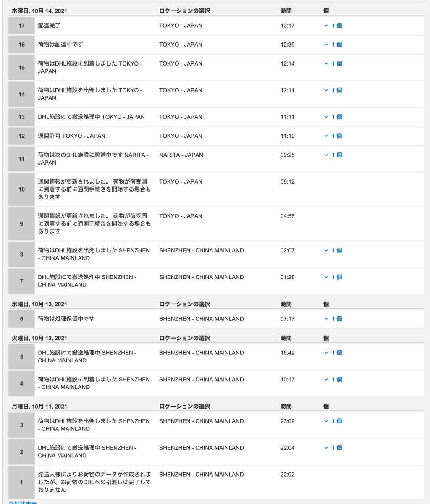Image resolution: width=430 pixels, height=504 pixels.
Task: Click the time 13:17
Action: pos(288,26)
